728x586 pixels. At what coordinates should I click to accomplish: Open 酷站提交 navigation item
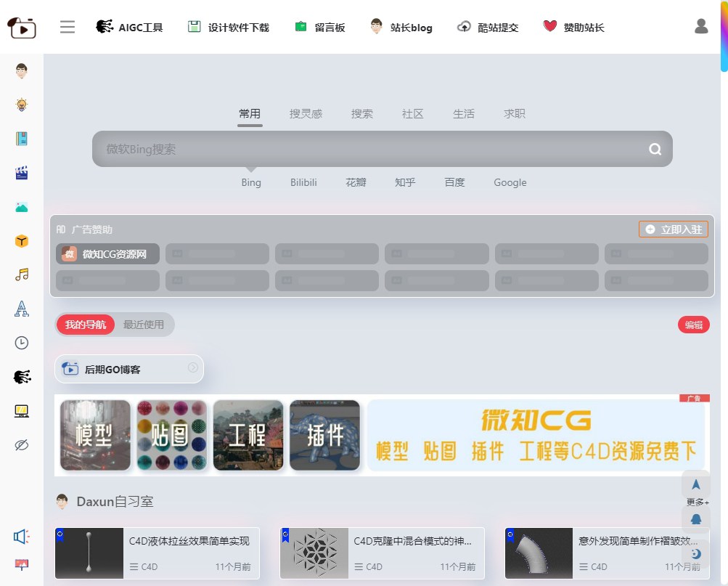coord(488,27)
